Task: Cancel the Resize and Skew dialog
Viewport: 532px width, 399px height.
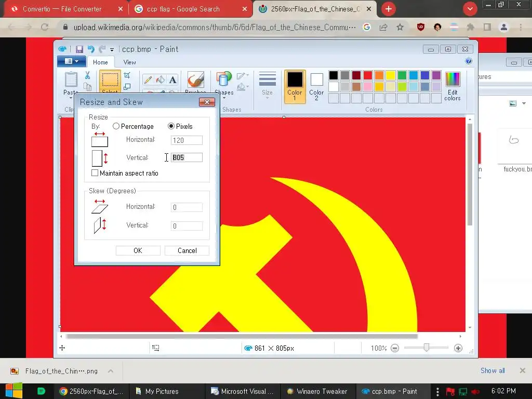Action: click(187, 250)
